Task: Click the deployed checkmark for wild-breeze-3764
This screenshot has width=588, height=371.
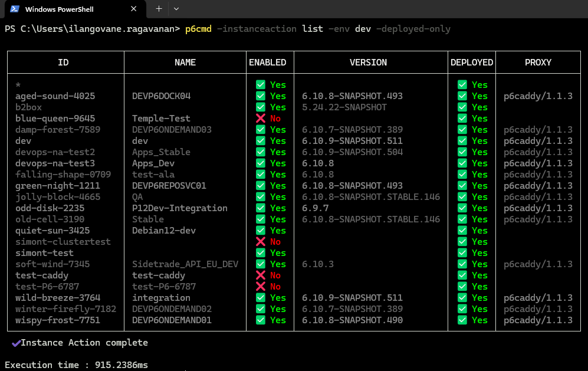Action: click(462, 298)
